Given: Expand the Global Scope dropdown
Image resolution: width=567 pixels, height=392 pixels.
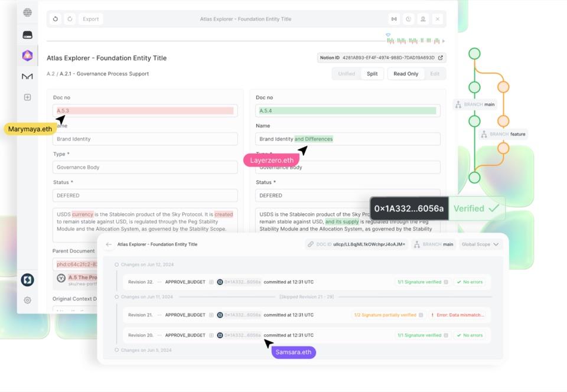Looking at the screenshot, I should [x=480, y=244].
